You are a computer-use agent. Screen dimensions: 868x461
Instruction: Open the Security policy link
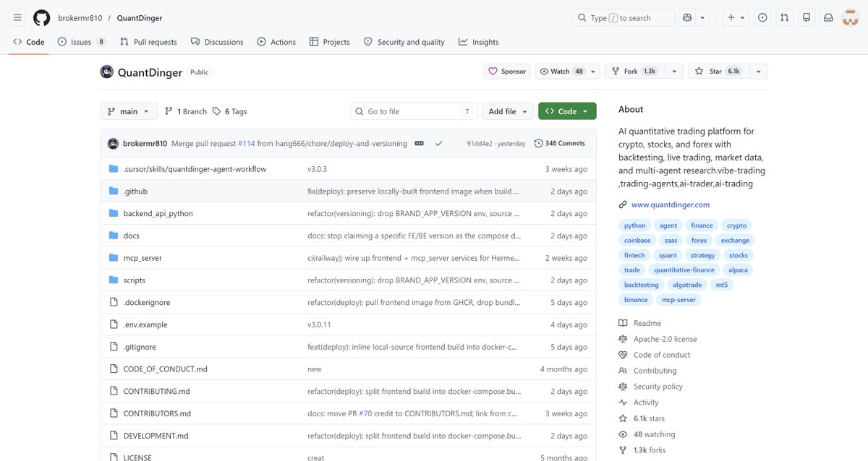pyautogui.click(x=650, y=387)
